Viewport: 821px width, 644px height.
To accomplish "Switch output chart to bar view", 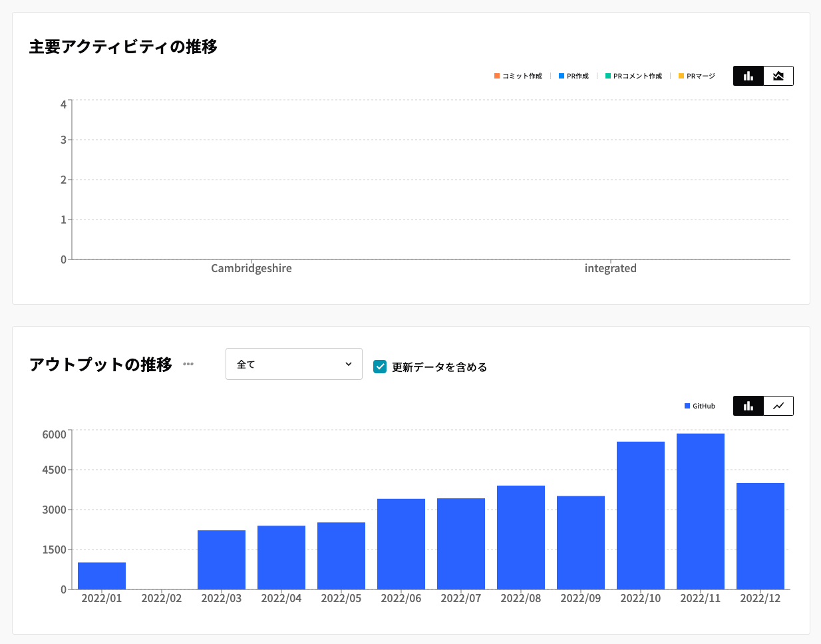I will (748, 406).
